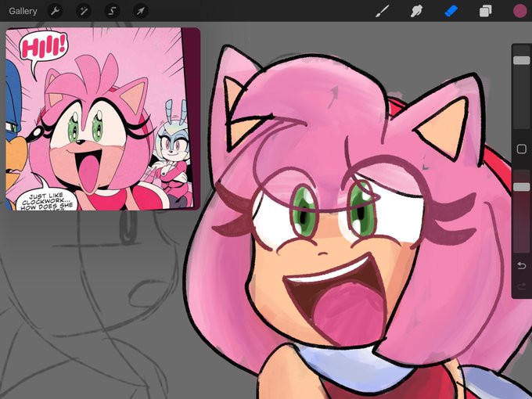
Task: Open the Layers panel
Action: [486, 11]
